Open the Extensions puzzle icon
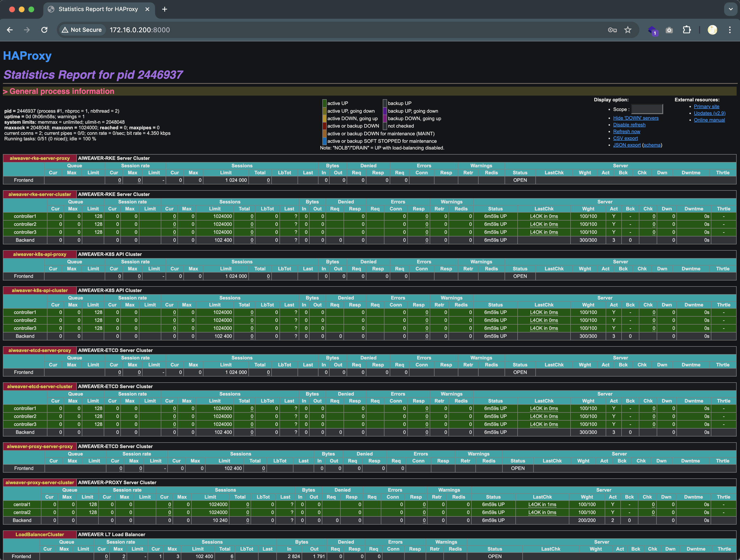 (x=687, y=30)
